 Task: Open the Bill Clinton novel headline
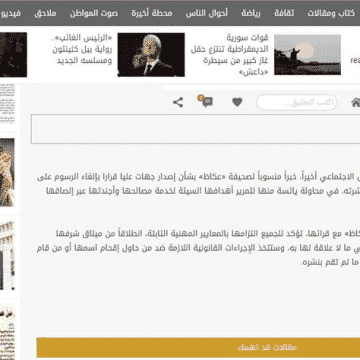82,49
